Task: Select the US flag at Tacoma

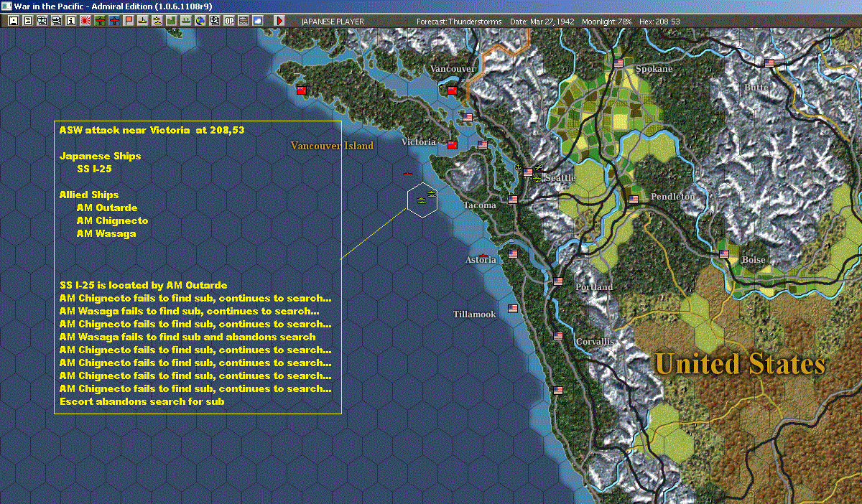Action: pos(513,200)
